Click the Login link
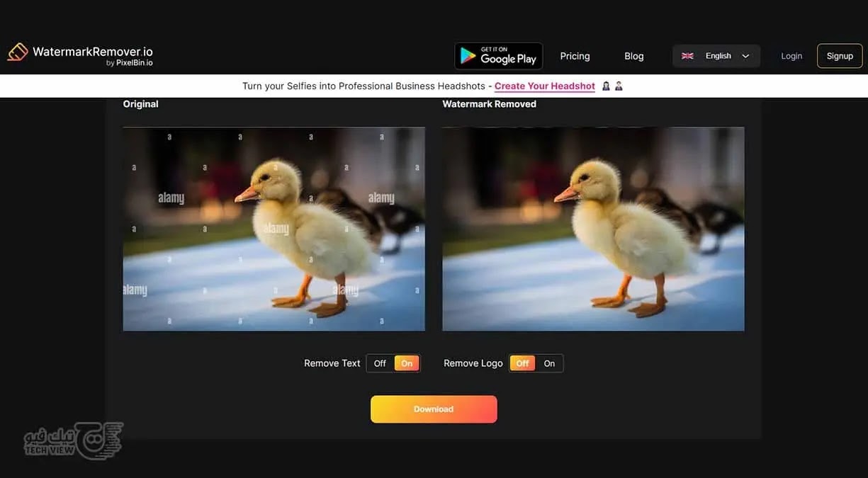 click(791, 56)
